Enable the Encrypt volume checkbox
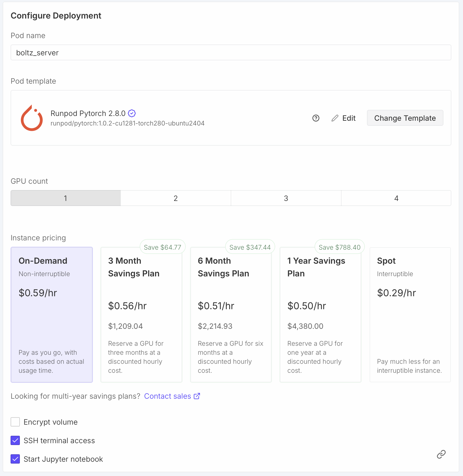Viewport: 463px width, 476px height. coord(15,422)
